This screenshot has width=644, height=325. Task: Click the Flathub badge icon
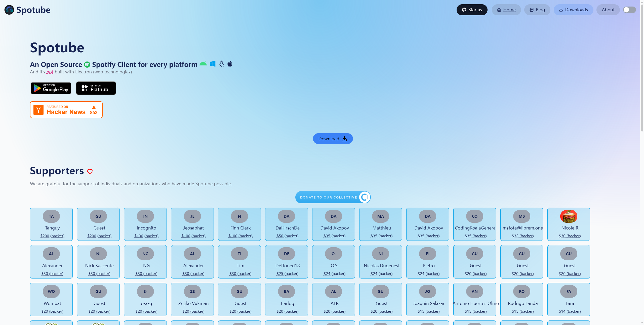pos(95,88)
